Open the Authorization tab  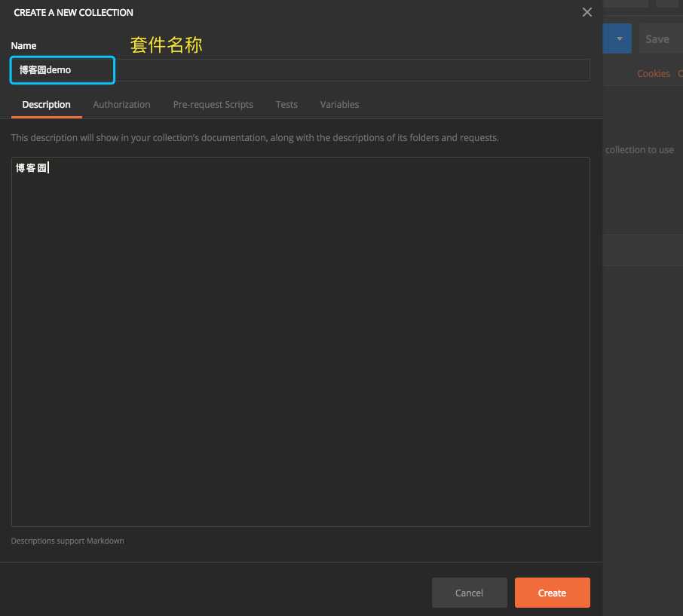coord(121,105)
